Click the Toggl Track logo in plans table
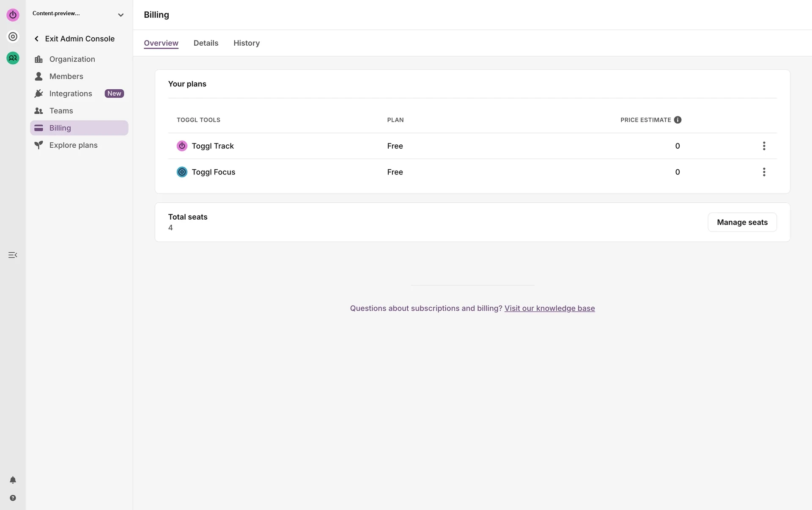This screenshot has width=812, height=510. point(182,146)
